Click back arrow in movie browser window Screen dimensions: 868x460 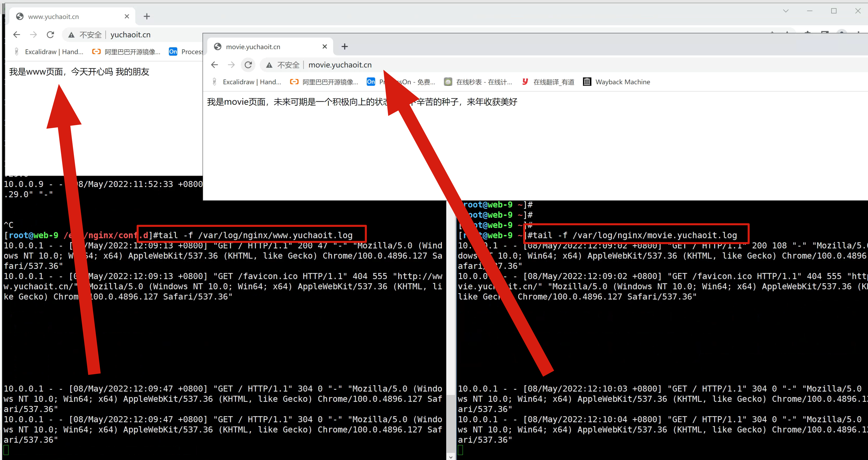[215, 65]
